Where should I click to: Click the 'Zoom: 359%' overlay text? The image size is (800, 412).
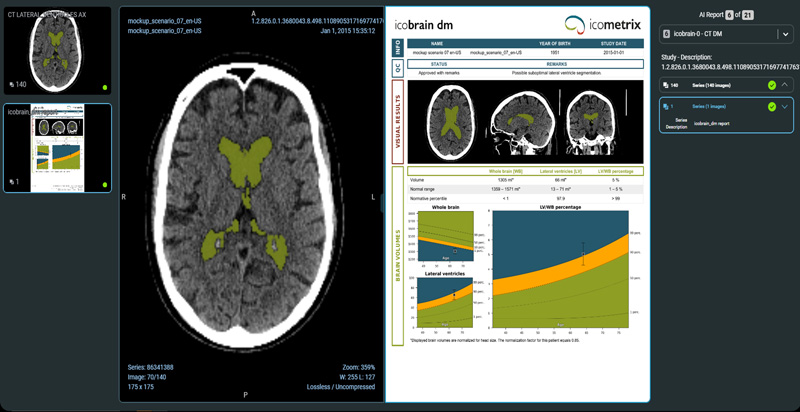pos(360,367)
